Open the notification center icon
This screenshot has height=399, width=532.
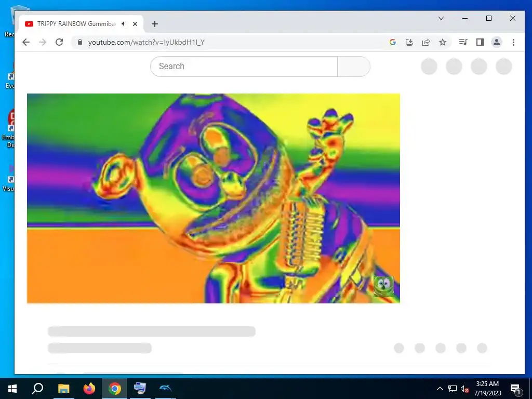point(515,389)
